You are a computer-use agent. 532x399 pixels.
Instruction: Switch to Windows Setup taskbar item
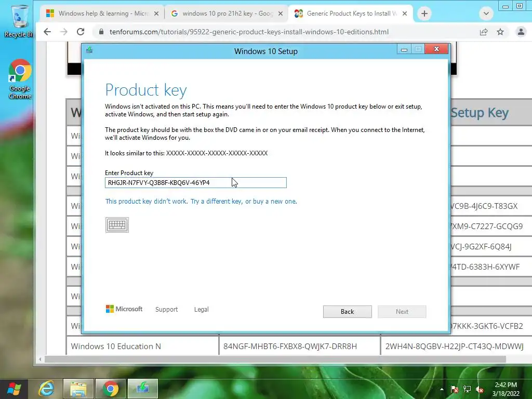[x=142, y=389]
